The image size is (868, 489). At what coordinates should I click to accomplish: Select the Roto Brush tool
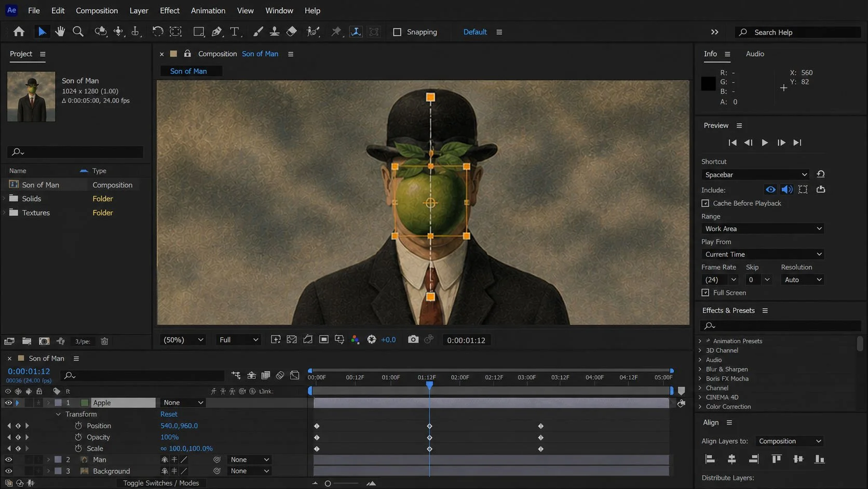pos(313,32)
